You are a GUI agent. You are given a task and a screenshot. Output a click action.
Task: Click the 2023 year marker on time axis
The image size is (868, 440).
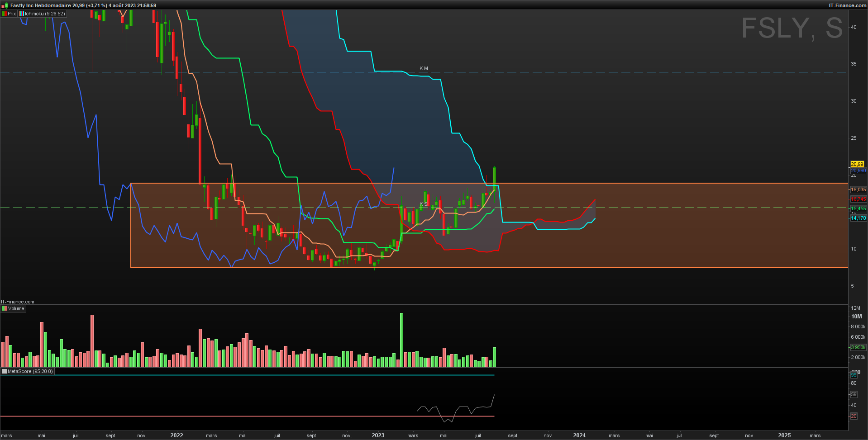378,435
